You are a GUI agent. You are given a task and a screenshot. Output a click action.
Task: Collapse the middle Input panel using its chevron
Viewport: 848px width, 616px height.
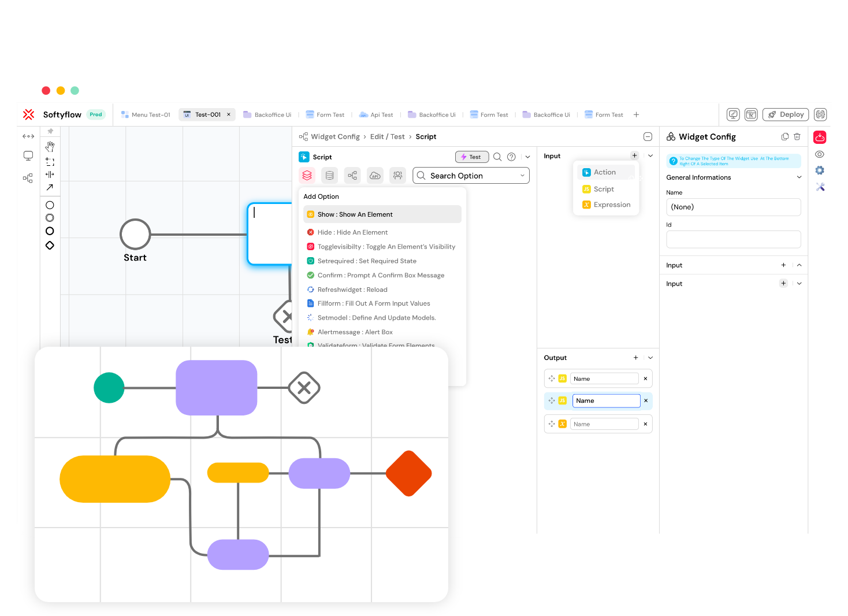pyautogui.click(x=650, y=155)
